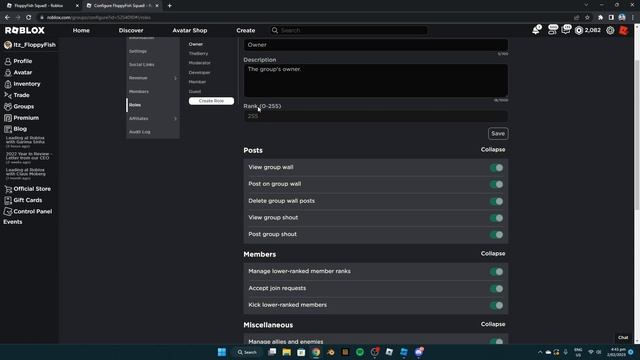This screenshot has height=360, width=640.
Task: Click the browser reload button
Action: coord(29,18)
